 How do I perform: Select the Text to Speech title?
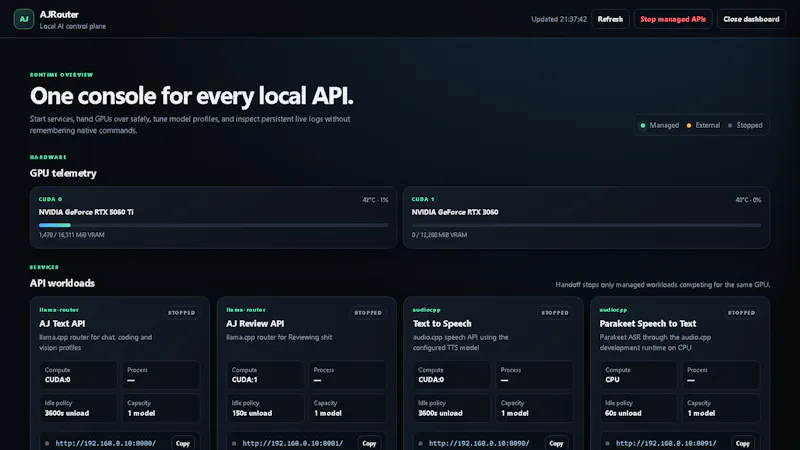tap(442, 323)
